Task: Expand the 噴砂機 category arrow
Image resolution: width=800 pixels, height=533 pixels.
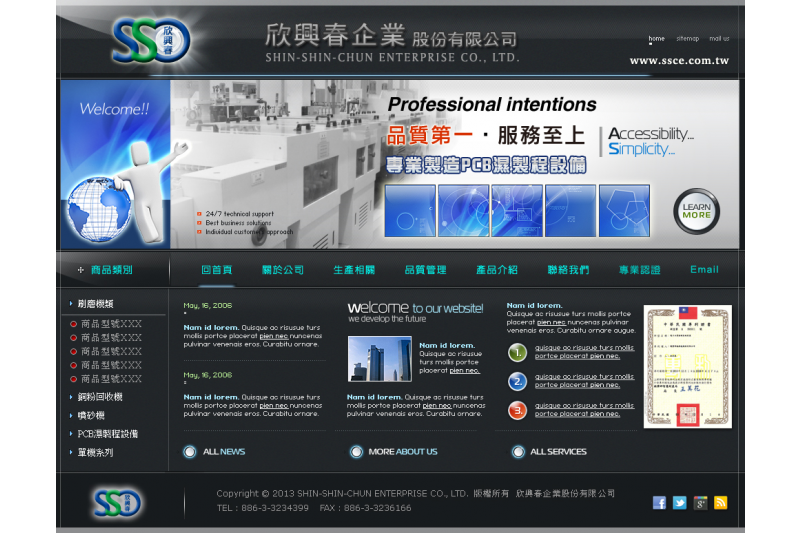Action: coord(71,416)
